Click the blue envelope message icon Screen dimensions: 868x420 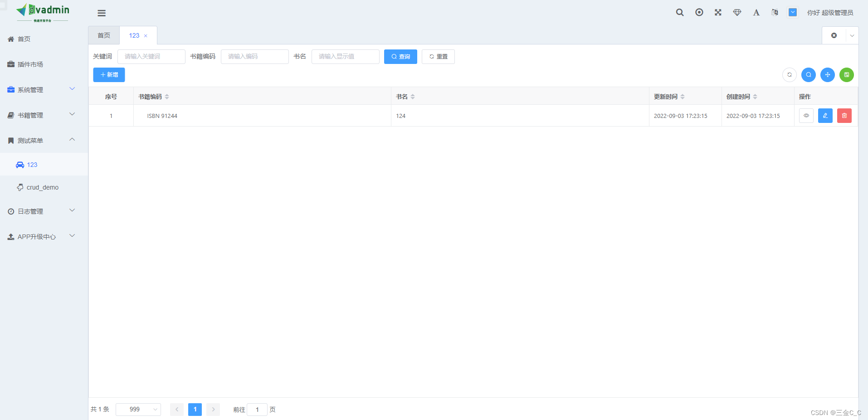click(x=793, y=12)
